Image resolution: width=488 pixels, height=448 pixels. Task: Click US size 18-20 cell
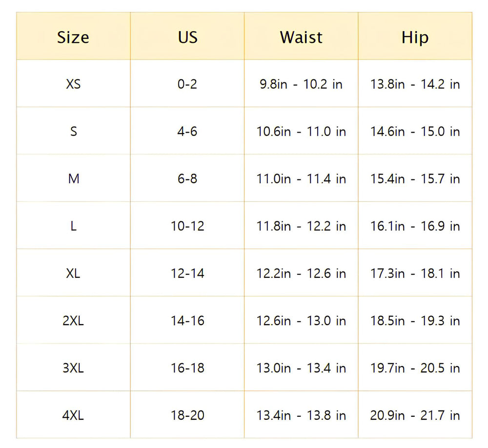point(187,415)
